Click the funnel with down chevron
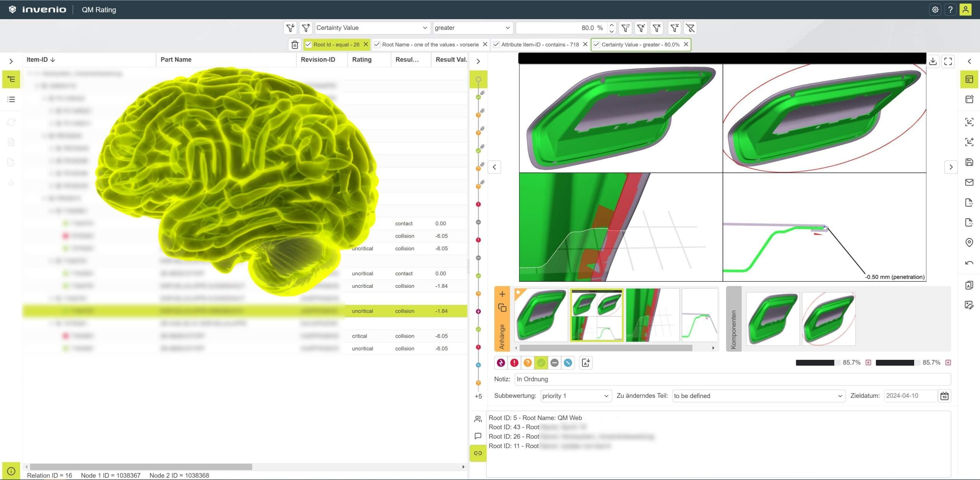 click(x=675, y=28)
